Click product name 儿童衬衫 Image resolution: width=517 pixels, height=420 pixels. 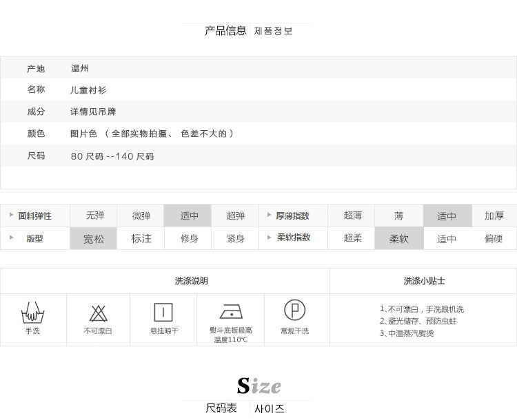click(88, 90)
